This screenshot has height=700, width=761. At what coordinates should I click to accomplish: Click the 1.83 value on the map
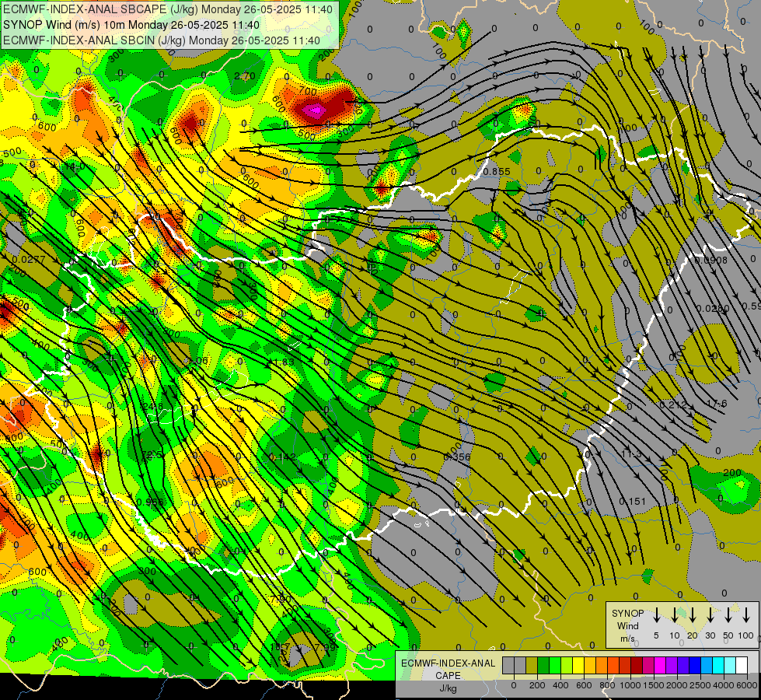pyautogui.click(x=284, y=362)
